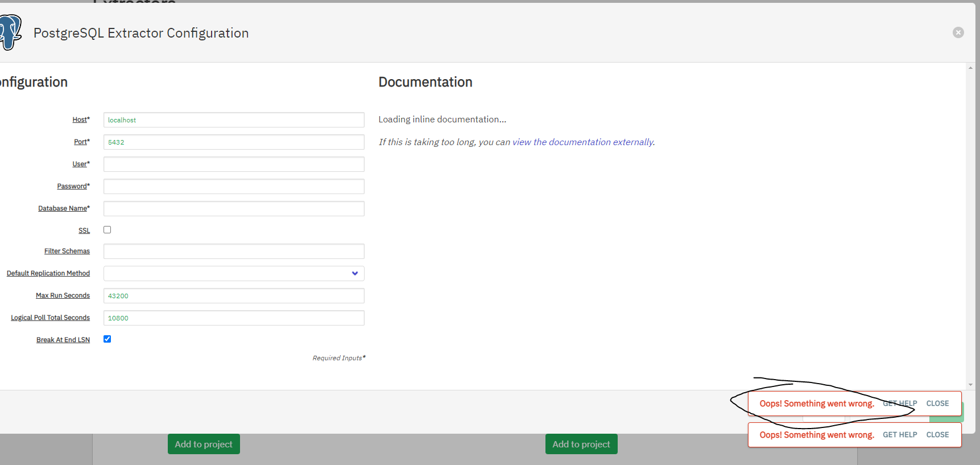
Task: Click the dialog scrollbar down arrow
Action: click(970, 385)
